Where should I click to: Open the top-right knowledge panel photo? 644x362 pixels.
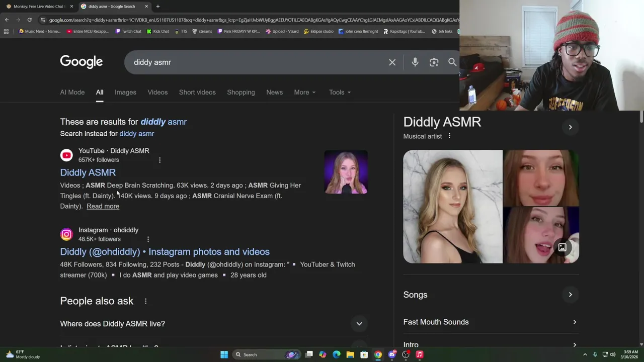pos(541,178)
